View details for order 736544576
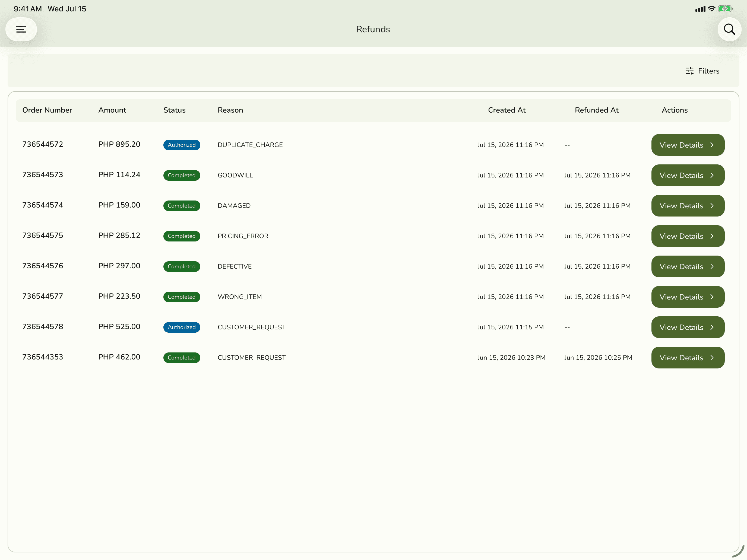The image size is (747, 560). 688,266
